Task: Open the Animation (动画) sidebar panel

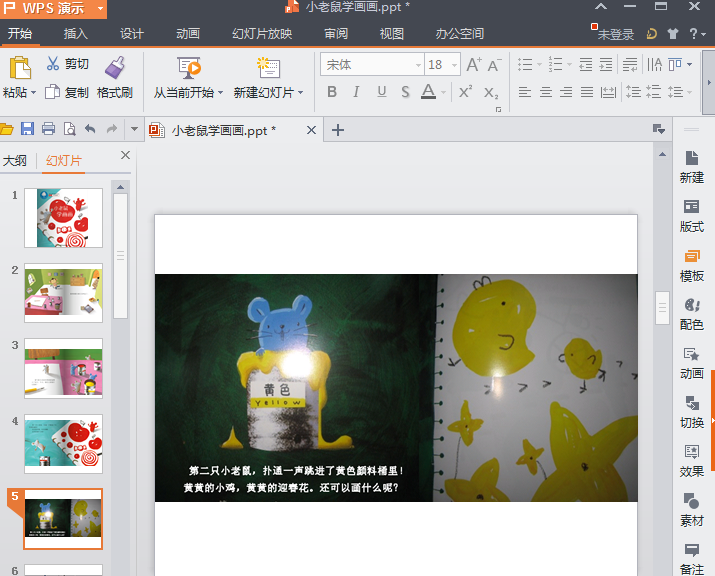Action: pyautogui.click(x=692, y=363)
